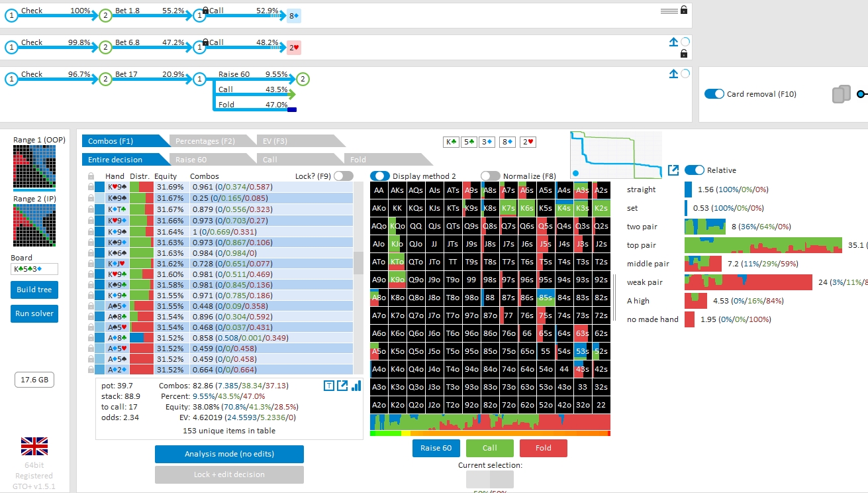
Task: Select Raise 60 9.55% in decision tree
Action: pyautogui.click(x=253, y=74)
